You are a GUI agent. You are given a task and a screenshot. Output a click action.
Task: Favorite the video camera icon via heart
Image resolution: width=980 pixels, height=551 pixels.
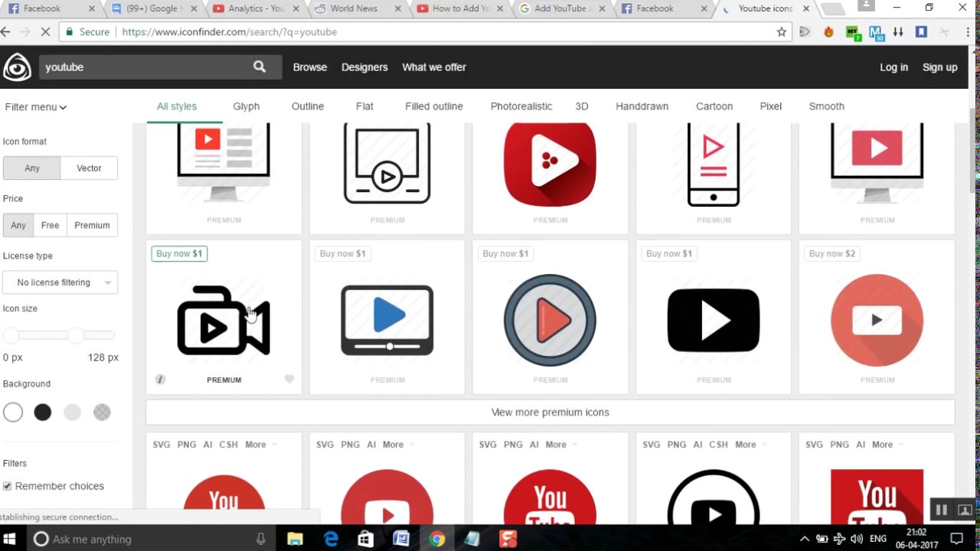pyautogui.click(x=289, y=379)
